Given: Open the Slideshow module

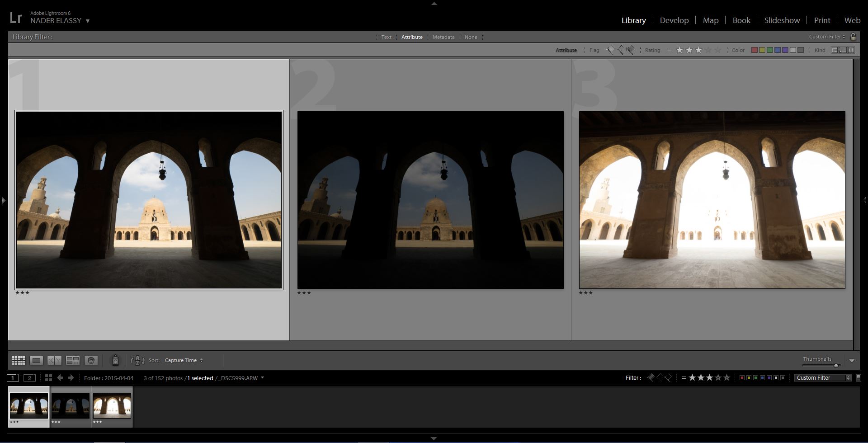Looking at the screenshot, I should [782, 20].
